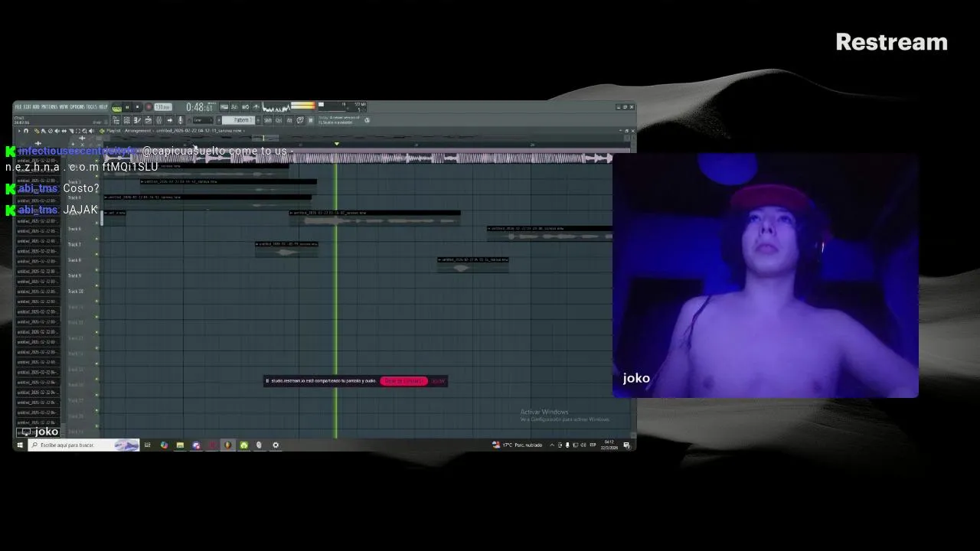Select the Select tool in Playlist toolbar
Screen dimensions: 980x551
78,130
